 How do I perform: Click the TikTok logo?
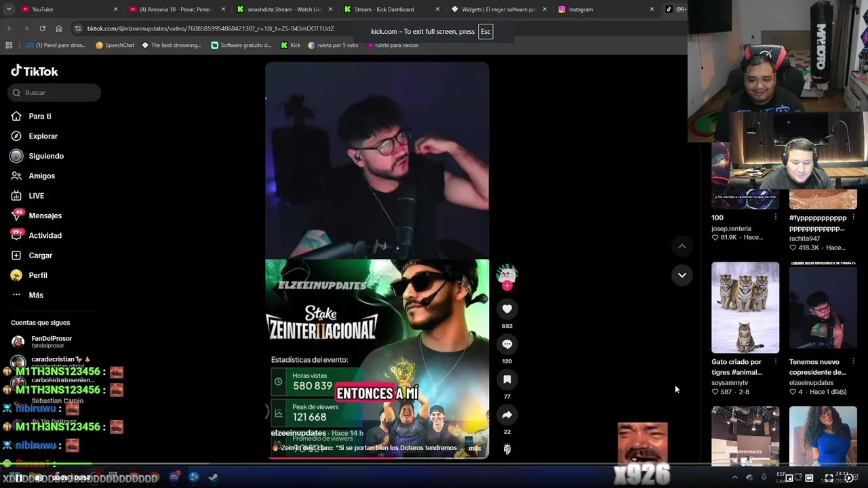[35, 71]
